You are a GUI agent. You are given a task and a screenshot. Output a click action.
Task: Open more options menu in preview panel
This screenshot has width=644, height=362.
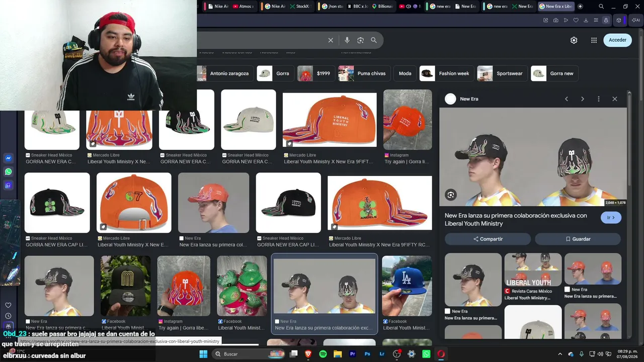pos(599,99)
